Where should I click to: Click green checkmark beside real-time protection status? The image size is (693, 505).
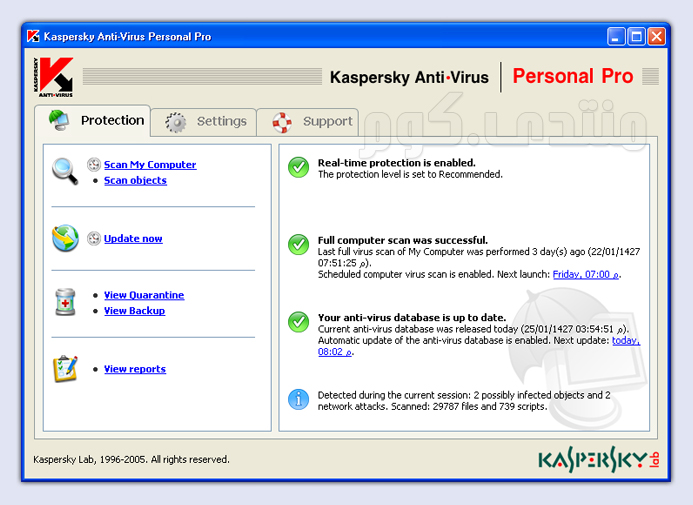298,167
